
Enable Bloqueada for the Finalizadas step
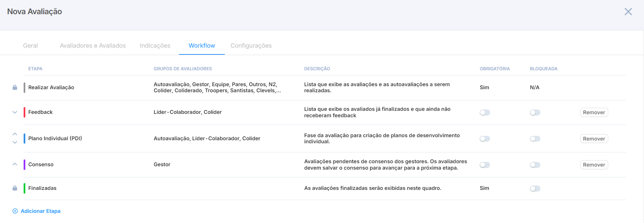coord(535,189)
